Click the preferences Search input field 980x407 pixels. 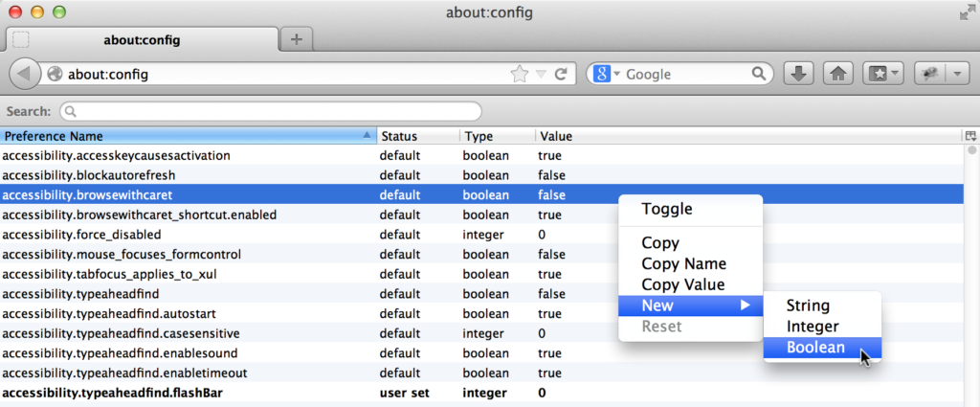271,112
